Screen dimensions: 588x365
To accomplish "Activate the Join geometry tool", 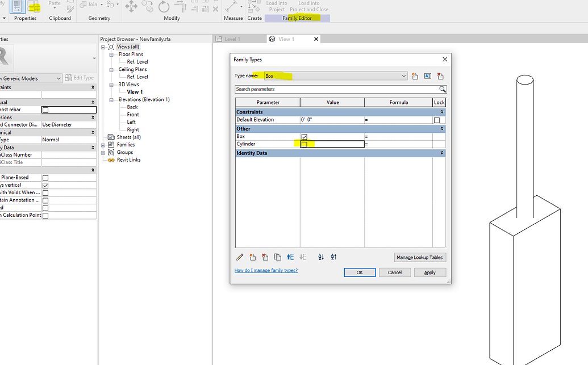I will (89, 4).
